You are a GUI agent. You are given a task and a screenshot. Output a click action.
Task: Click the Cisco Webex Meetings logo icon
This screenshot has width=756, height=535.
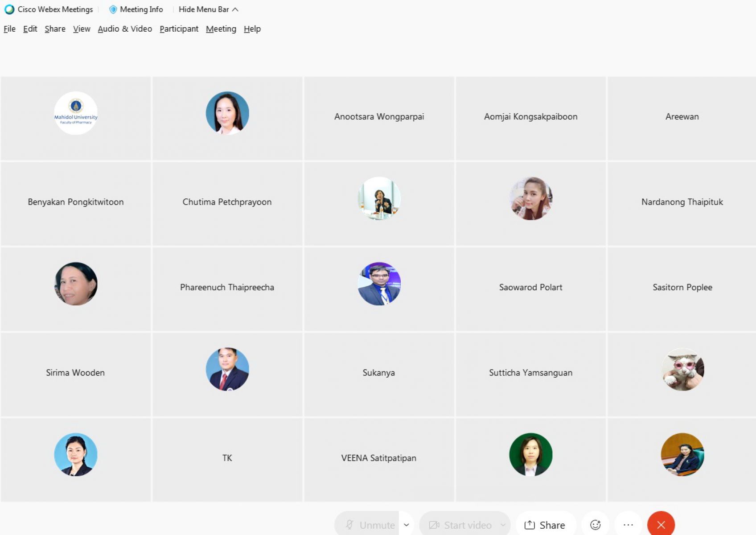coord(9,9)
